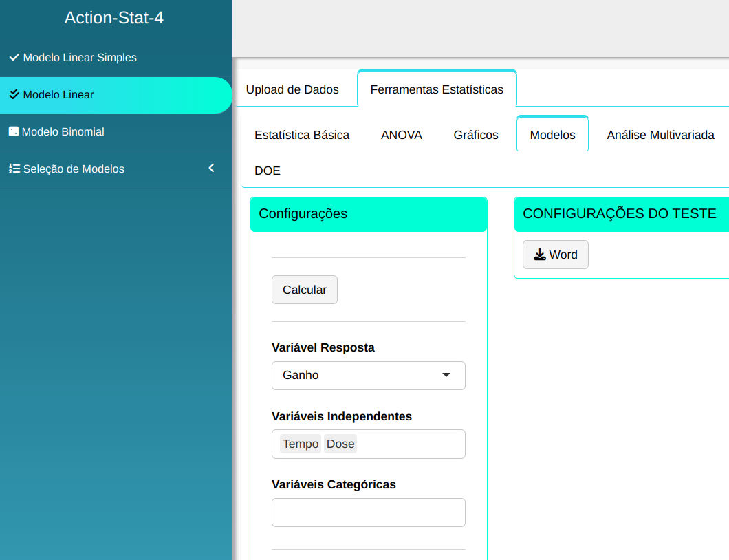Expand Seleção de Modelos with the chevron
This screenshot has width=729, height=560.
point(212,168)
